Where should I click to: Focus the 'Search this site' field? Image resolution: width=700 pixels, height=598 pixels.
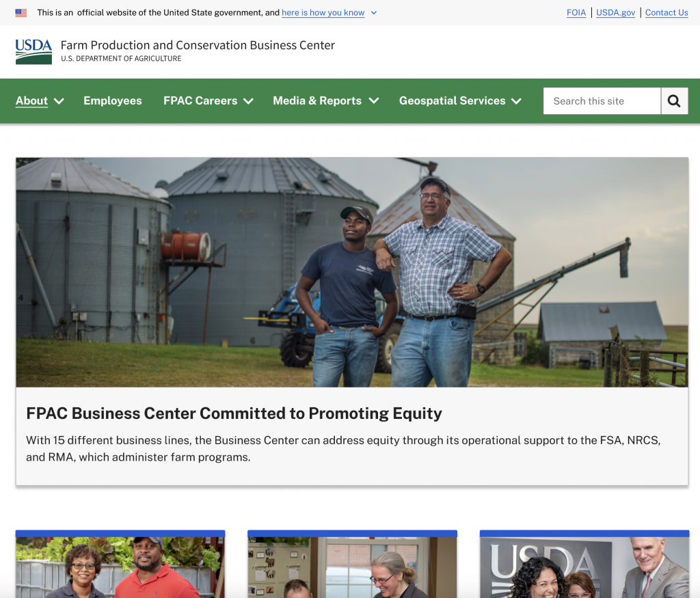[x=602, y=101]
